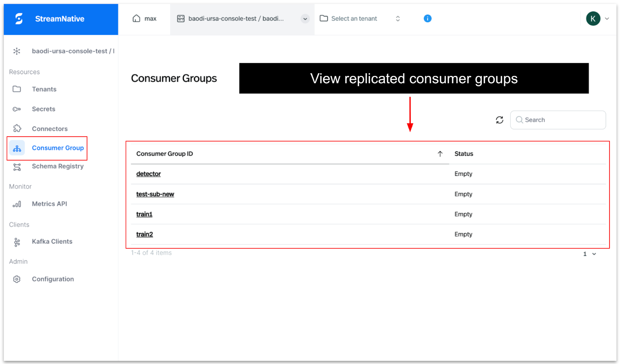This screenshot has height=364, width=620.
Task: Open Tenants in the sidebar
Action: [x=44, y=89]
